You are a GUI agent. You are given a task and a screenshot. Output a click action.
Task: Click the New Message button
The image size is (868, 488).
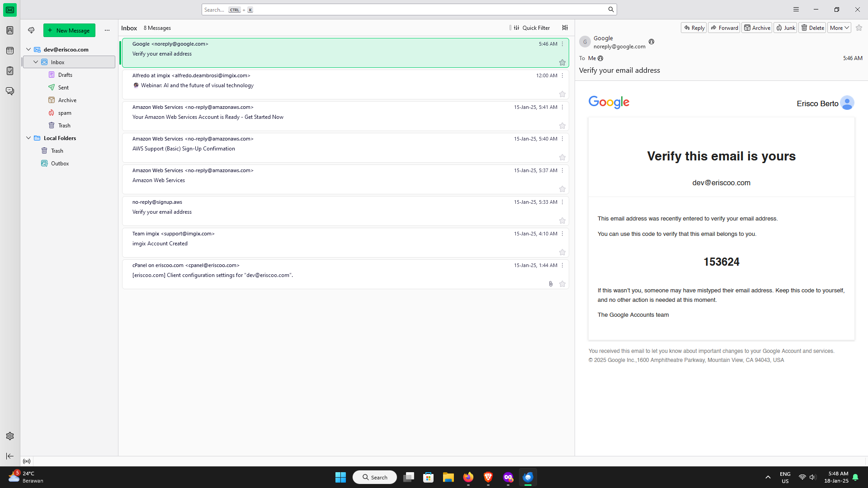point(69,30)
